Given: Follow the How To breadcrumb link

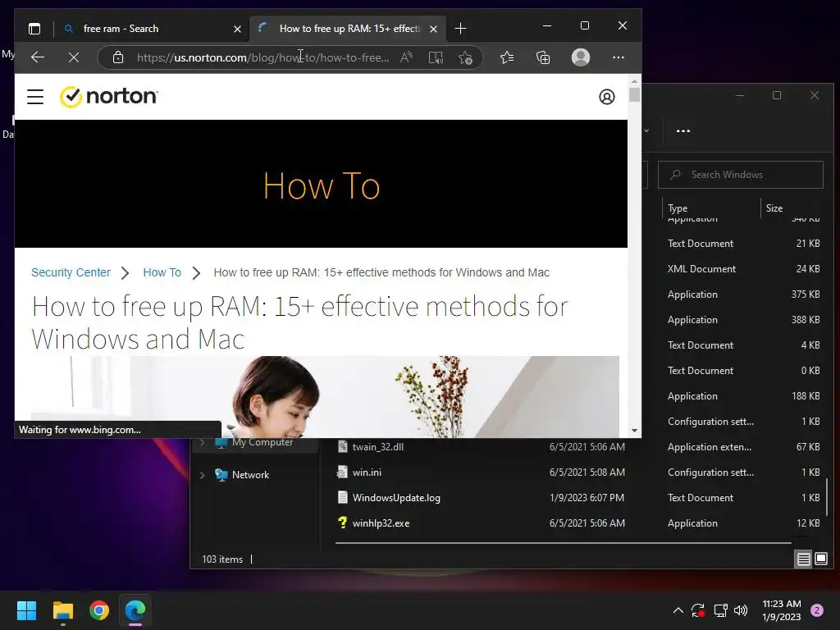Looking at the screenshot, I should (x=162, y=272).
